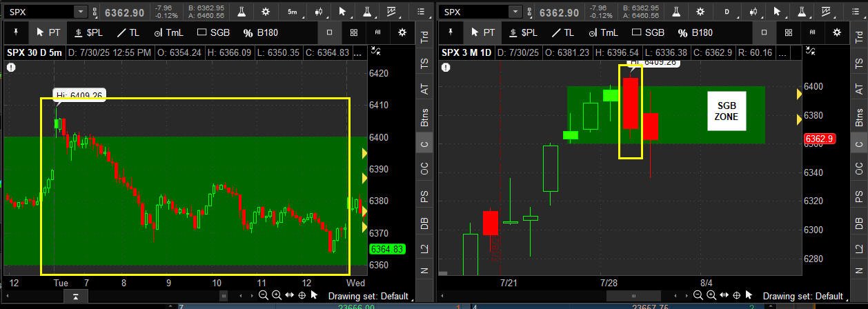Click the Drawing set: Default link in left chart

tap(369, 296)
